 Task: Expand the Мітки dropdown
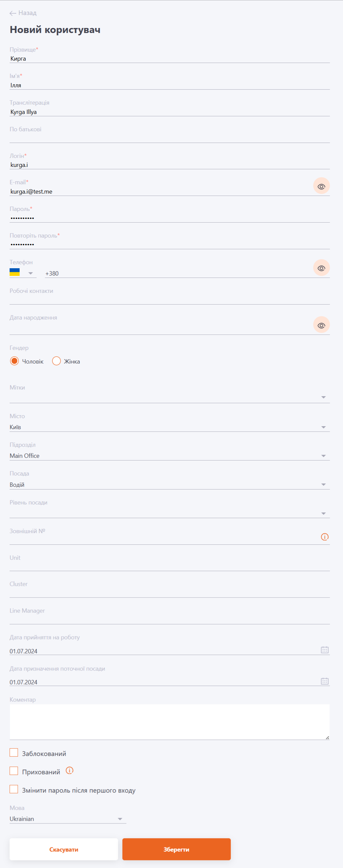(169, 397)
